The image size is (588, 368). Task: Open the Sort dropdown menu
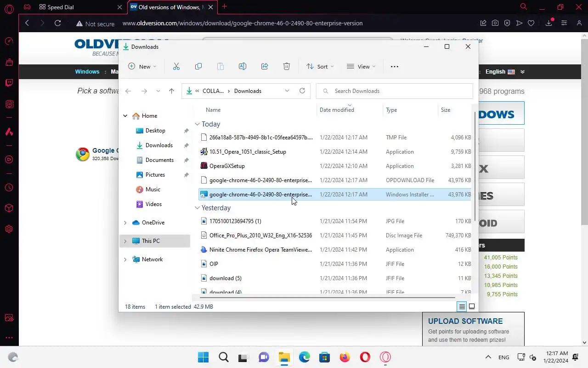(x=320, y=66)
